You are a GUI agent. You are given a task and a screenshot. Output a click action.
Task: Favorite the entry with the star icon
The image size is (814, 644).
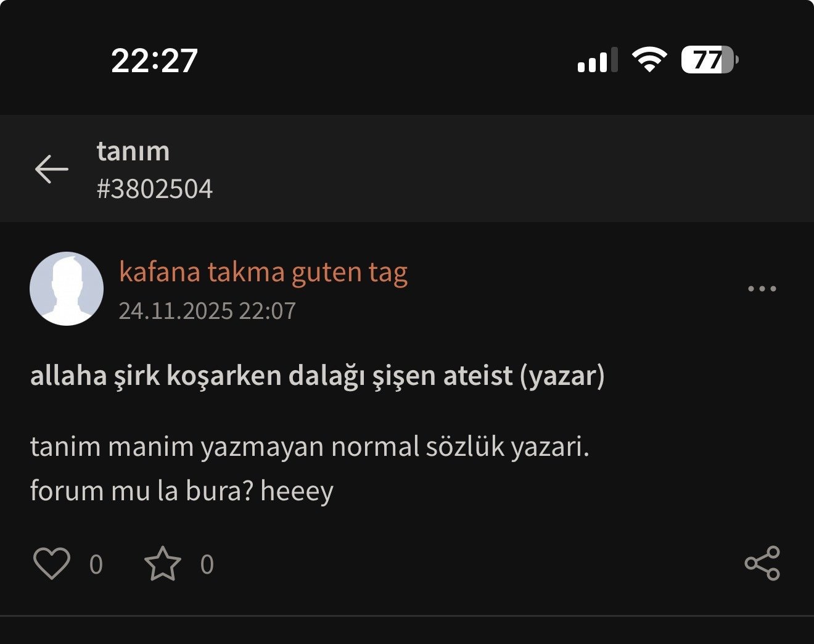(x=163, y=563)
